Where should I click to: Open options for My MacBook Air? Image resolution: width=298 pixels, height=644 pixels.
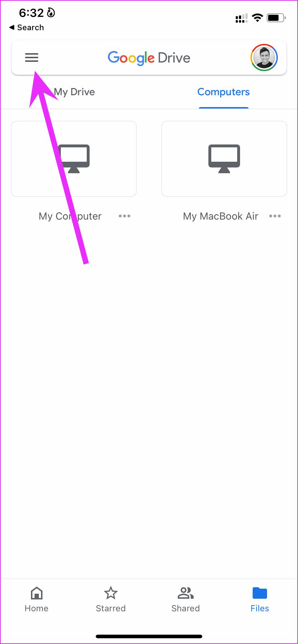click(x=275, y=216)
